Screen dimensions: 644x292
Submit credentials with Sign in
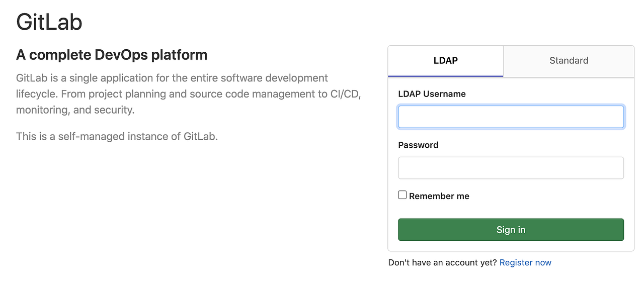(511, 230)
